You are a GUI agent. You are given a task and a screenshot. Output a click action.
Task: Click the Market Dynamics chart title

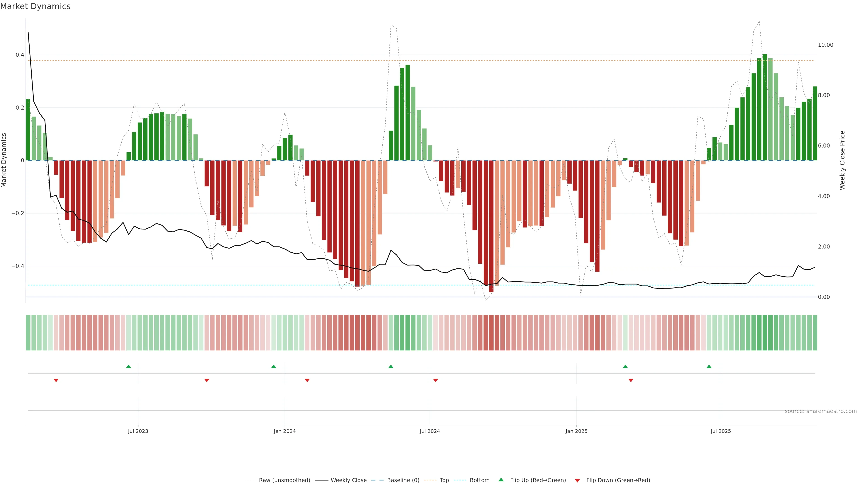click(x=35, y=6)
